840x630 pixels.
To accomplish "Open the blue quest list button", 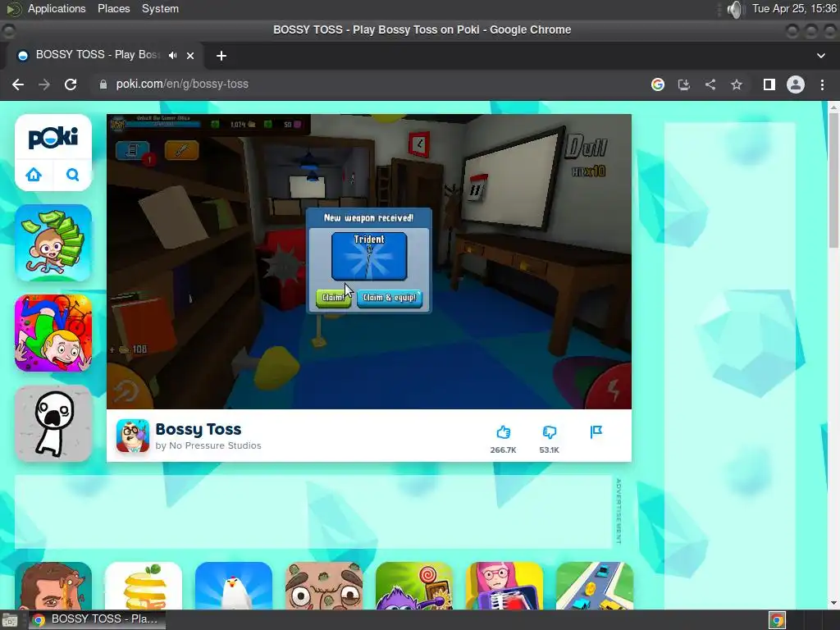I will [x=132, y=151].
